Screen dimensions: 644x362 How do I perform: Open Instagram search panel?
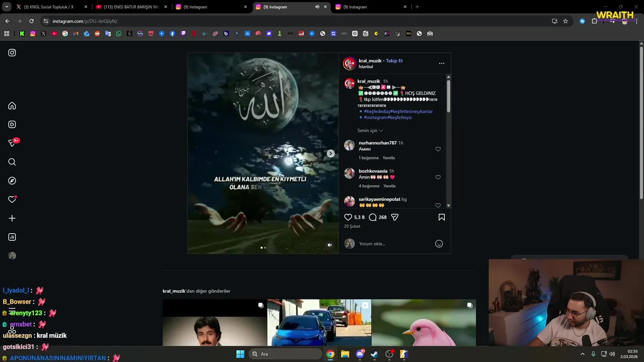click(12, 162)
